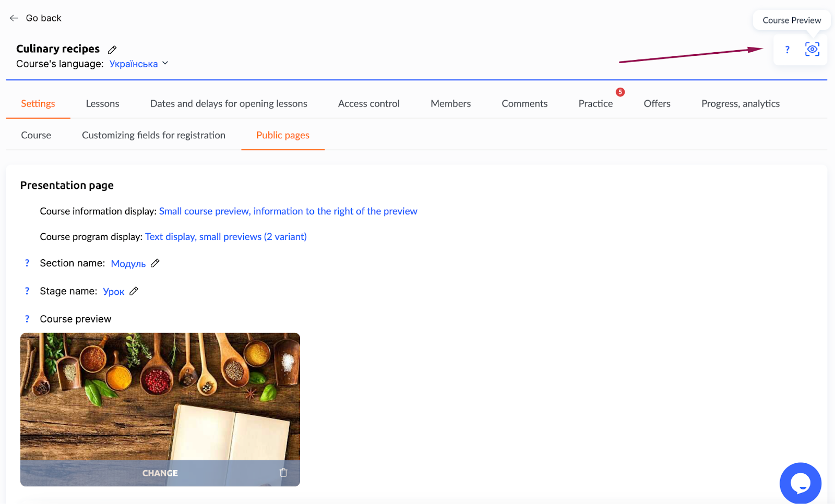Click the Culinary recipes course title
The image size is (835, 504).
[58, 49]
